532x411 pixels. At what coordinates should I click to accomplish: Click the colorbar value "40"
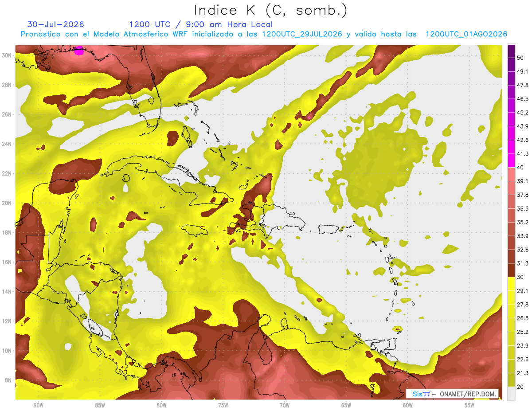pos(520,168)
